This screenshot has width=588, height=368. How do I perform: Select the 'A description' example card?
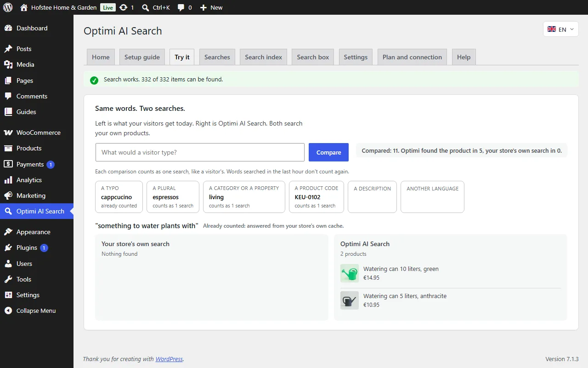372,197
